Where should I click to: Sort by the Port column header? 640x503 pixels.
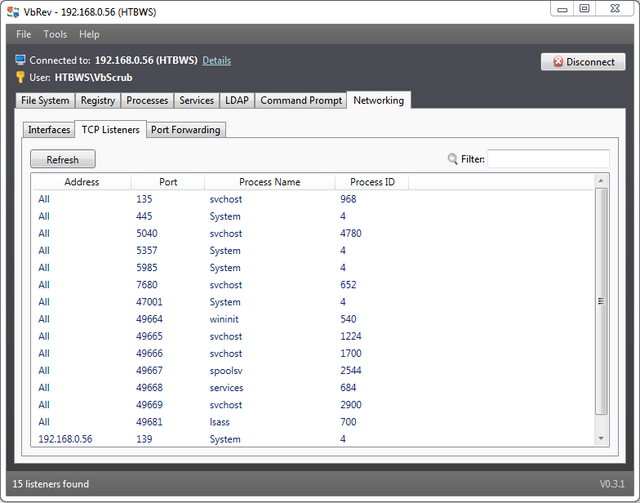click(x=168, y=182)
